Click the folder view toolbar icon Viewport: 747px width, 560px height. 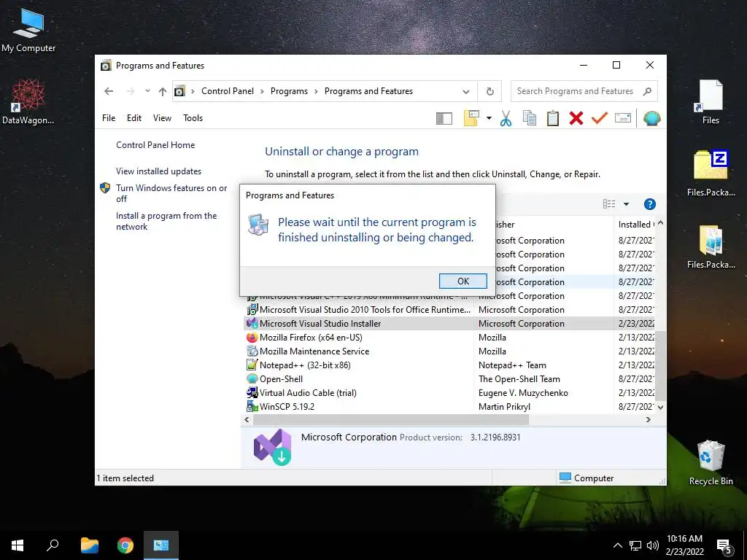click(471, 118)
